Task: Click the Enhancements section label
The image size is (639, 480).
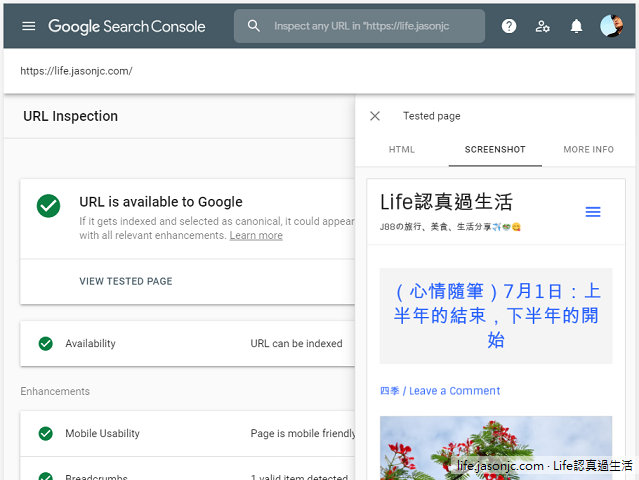Action: coord(55,391)
